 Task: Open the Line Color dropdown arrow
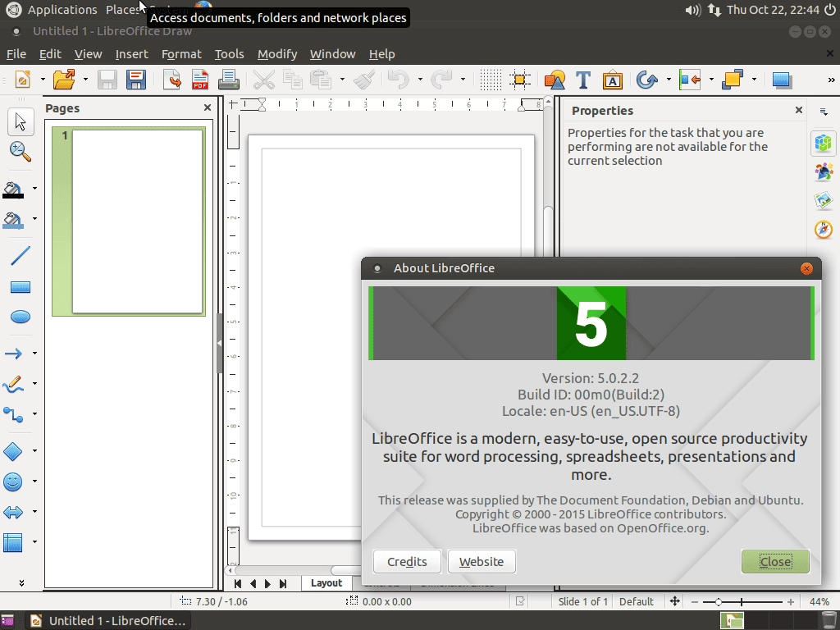[34, 188]
